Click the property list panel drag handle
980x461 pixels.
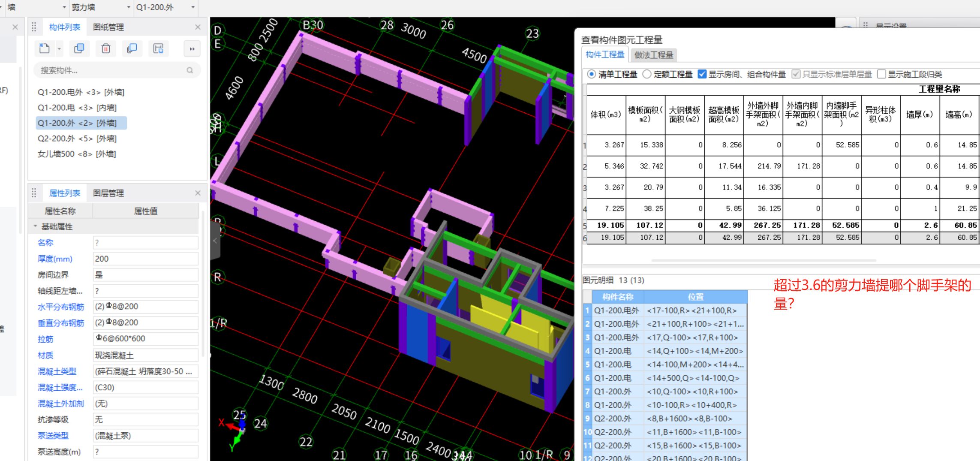tap(34, 193)
